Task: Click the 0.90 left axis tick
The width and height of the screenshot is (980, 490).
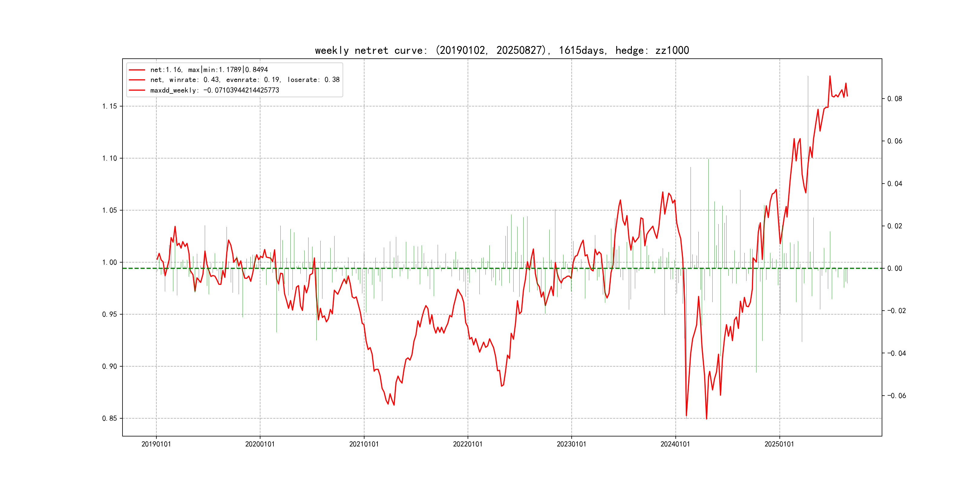Action: 109,366
